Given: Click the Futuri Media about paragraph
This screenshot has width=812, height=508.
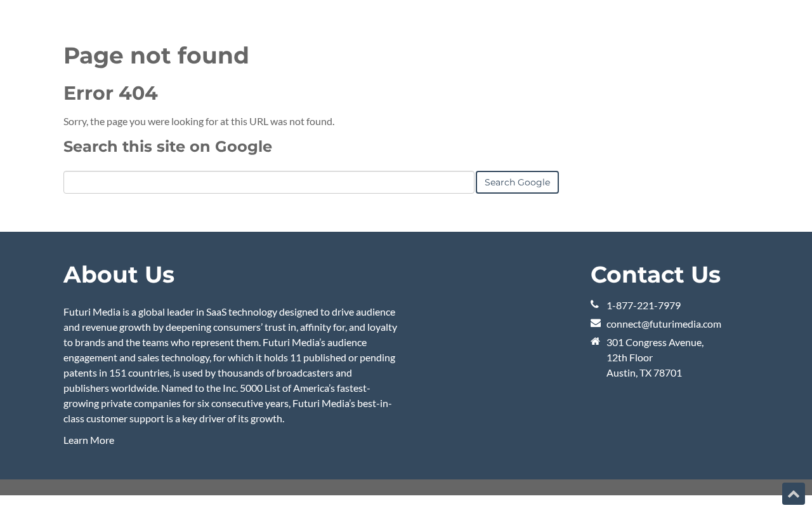Looking at the screenshot, I should click(230, 365).
